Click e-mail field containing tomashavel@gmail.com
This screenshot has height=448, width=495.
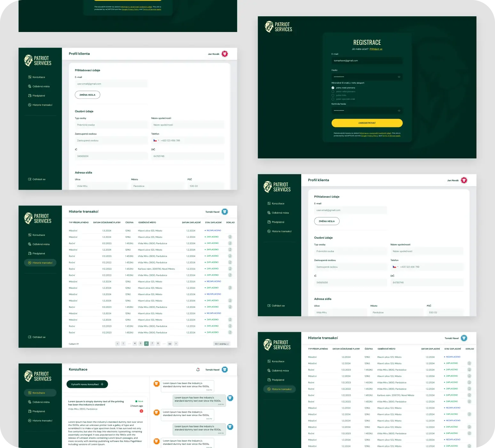367,61
